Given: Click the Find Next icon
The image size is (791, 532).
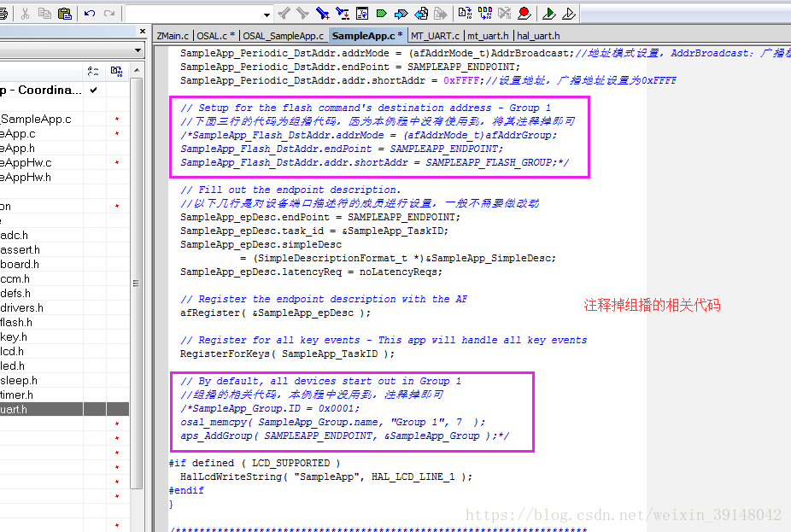Looking at the screenshot, I should [x=302, y=14].
